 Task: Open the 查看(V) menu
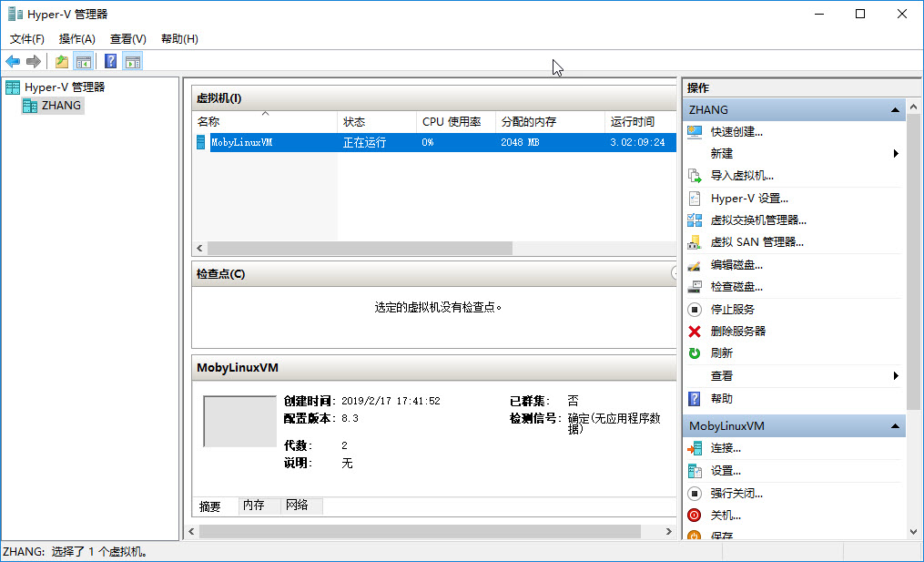127,39
